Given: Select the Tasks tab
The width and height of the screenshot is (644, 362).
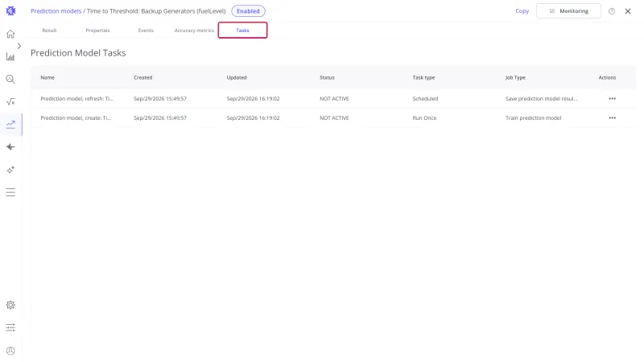Looking at the screenshot, I should (242, 31).
